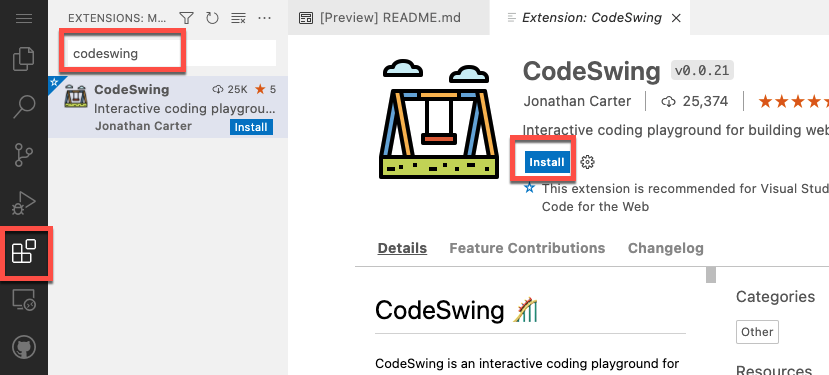Image resolution: width=829 pixels, height=375 pixels.
Task: Click the Other category tag
Action: click(757, 332)
